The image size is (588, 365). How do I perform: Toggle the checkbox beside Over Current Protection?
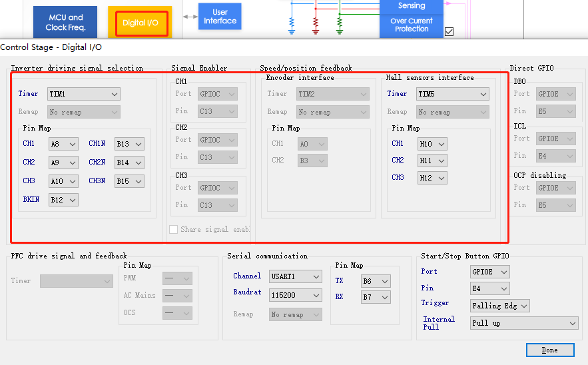[x=449, y=32]
